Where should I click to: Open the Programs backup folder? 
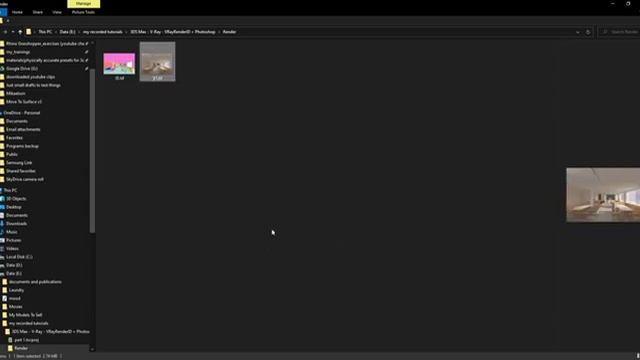[22, 146]
